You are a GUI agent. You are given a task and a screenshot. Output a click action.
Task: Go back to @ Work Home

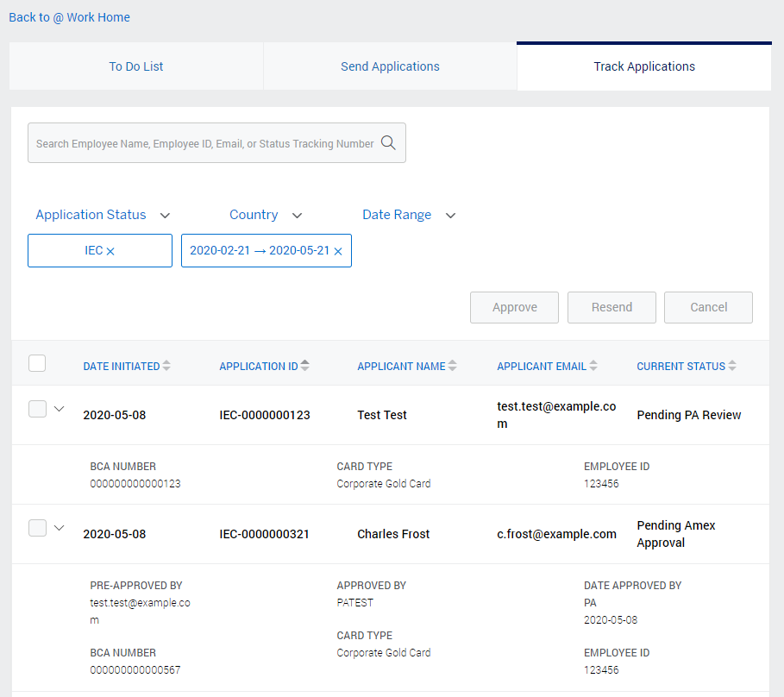(x=69, y=17)
